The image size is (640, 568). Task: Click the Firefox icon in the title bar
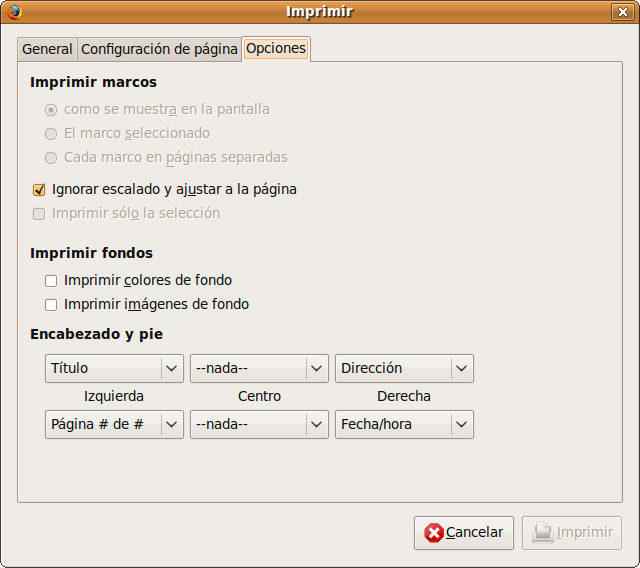pyautogui.click(x=13, y=12)
